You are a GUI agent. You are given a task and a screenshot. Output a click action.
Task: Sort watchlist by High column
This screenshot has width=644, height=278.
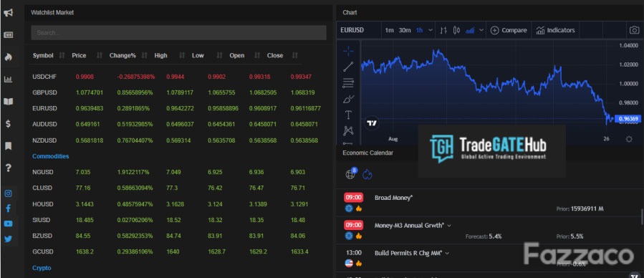[x=160, y=55]
